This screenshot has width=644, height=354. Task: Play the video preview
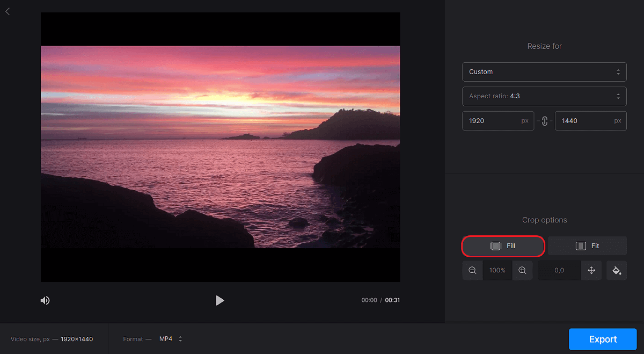220,300
